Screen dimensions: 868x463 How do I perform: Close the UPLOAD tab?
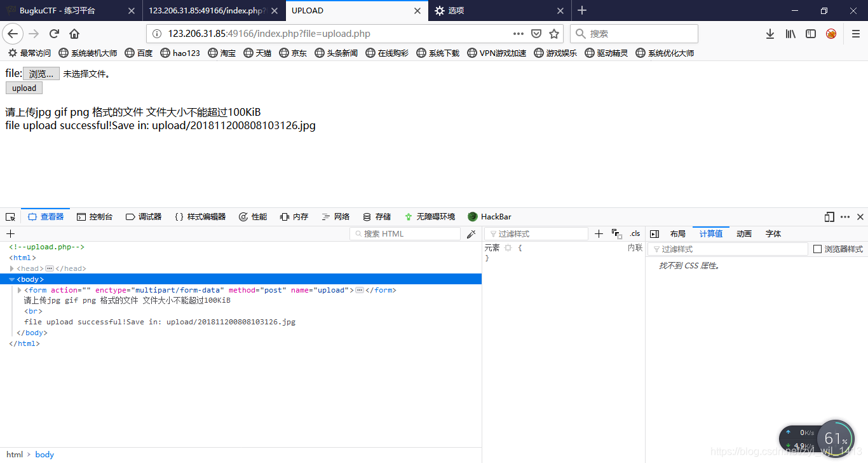pyautogui.click(x=417, y=11)
